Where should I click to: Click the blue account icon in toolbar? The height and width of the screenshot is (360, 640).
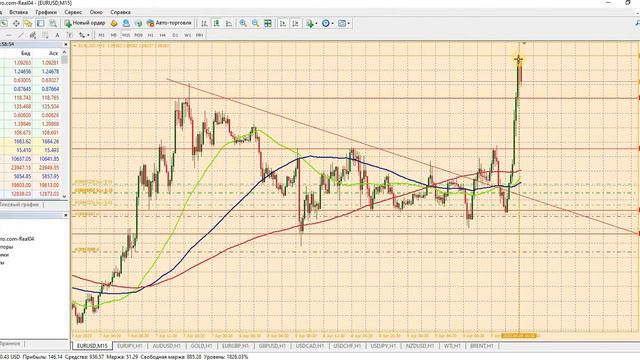click(126, 23)
